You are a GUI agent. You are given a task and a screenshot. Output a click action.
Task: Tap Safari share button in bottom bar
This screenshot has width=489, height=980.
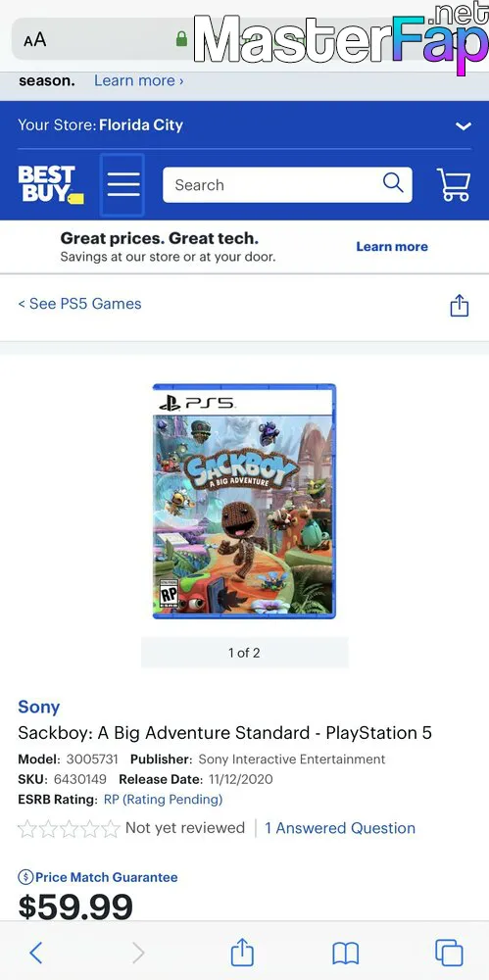tap(242, 952)
